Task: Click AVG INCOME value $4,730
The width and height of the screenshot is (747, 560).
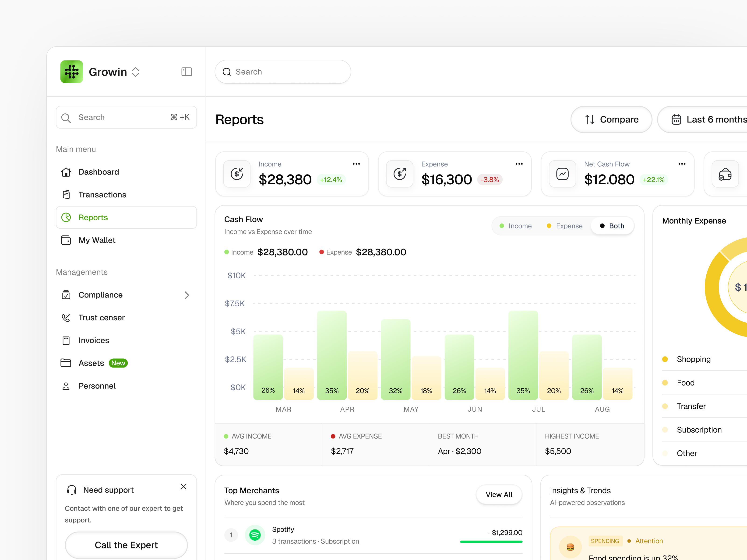Action: click(236, 451)
